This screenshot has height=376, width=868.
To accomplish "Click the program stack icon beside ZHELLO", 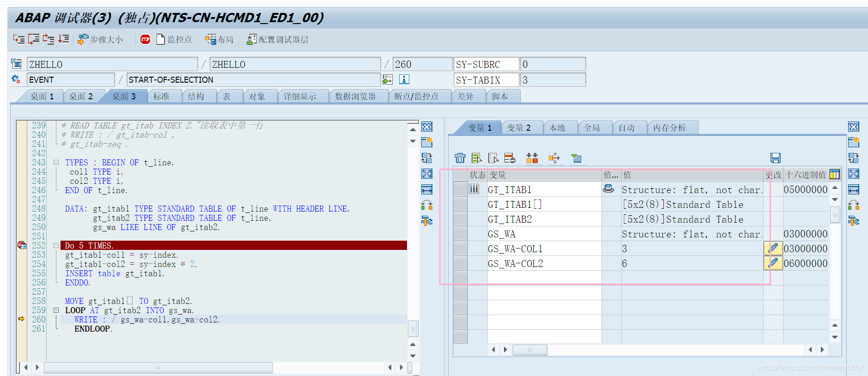I will click(16, 64).
